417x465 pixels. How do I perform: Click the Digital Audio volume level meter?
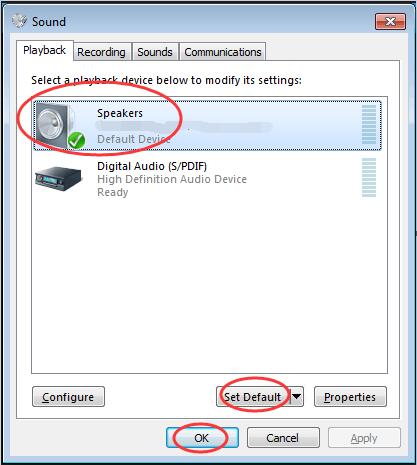(369, 178)
